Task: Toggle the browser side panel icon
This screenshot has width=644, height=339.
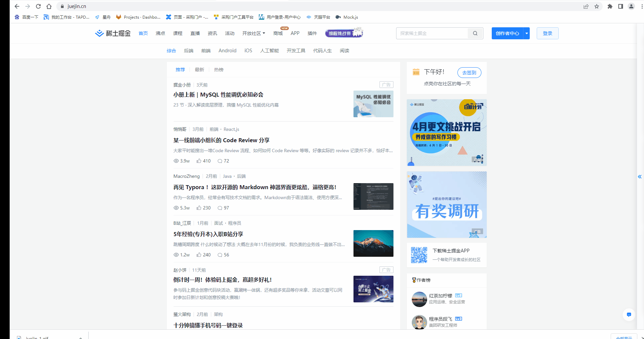Action: click(620, 6)
